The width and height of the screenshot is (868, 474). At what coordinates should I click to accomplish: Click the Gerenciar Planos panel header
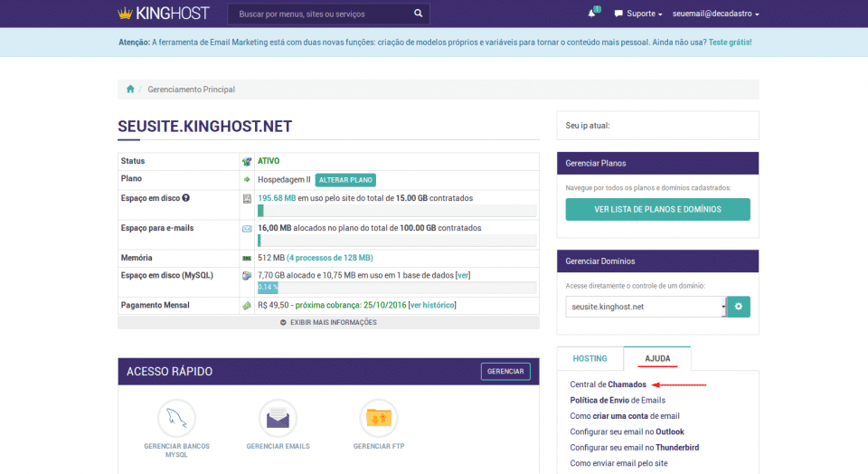coord(657,164)
